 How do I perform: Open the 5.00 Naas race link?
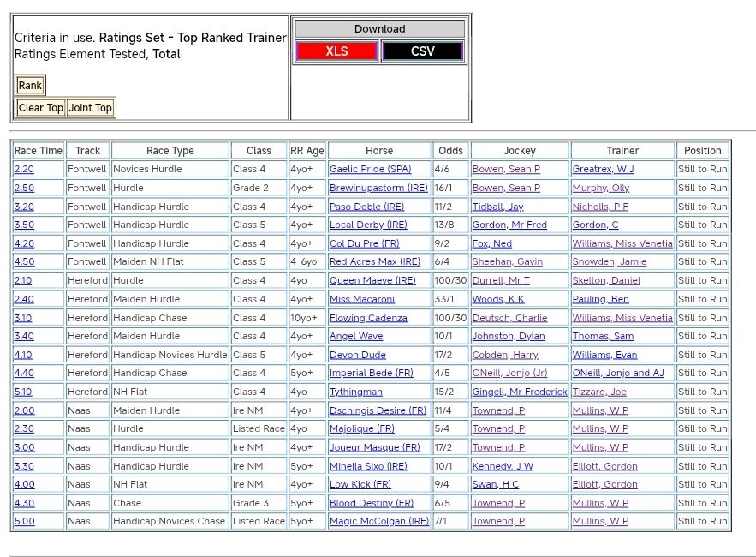click(x=24, y=522)
